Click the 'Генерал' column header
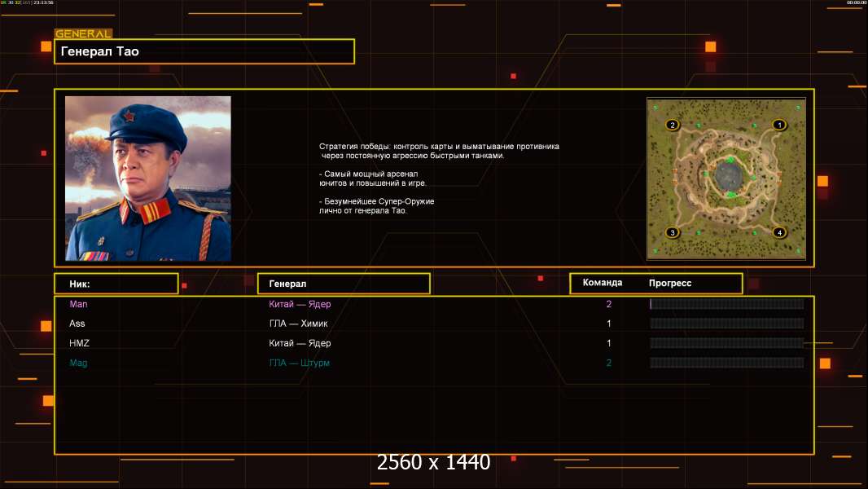The image size is (868, 489). [344, 284]
